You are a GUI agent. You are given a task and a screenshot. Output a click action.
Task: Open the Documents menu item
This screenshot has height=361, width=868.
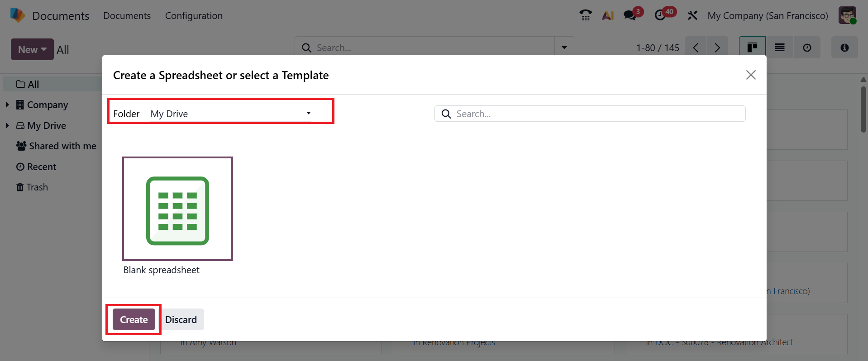127,15
